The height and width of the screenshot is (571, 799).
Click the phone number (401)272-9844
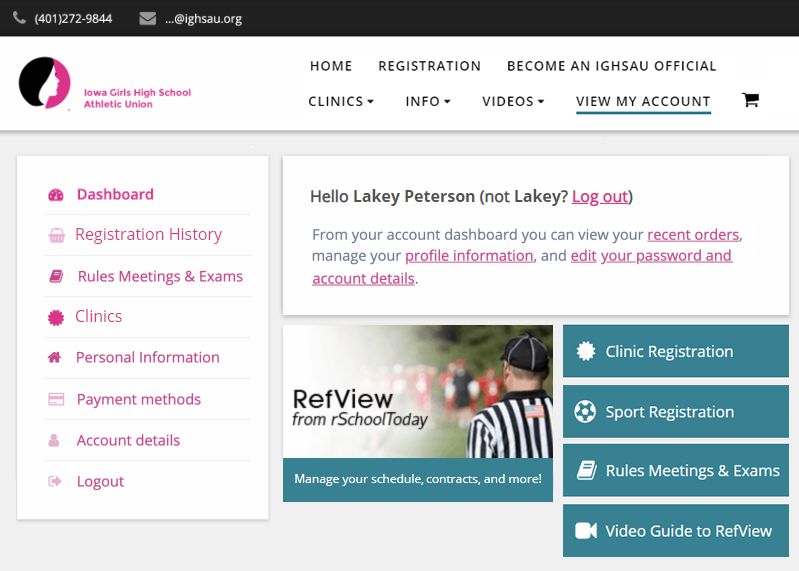tap(73, 19)
